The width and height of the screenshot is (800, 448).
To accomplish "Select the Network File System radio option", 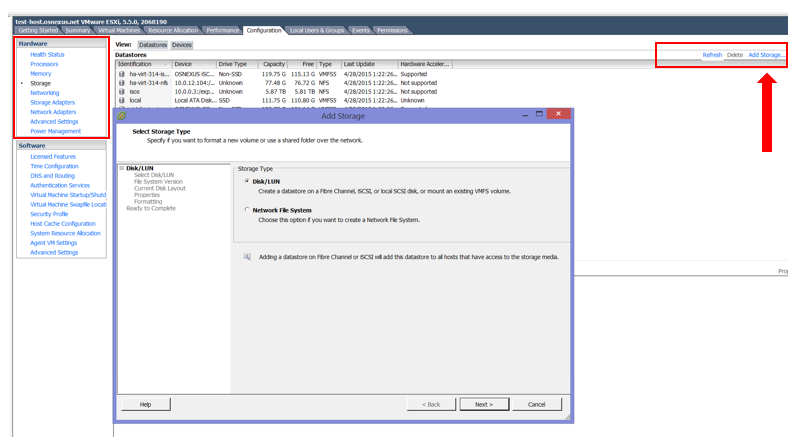I will (x=247, y=210).
